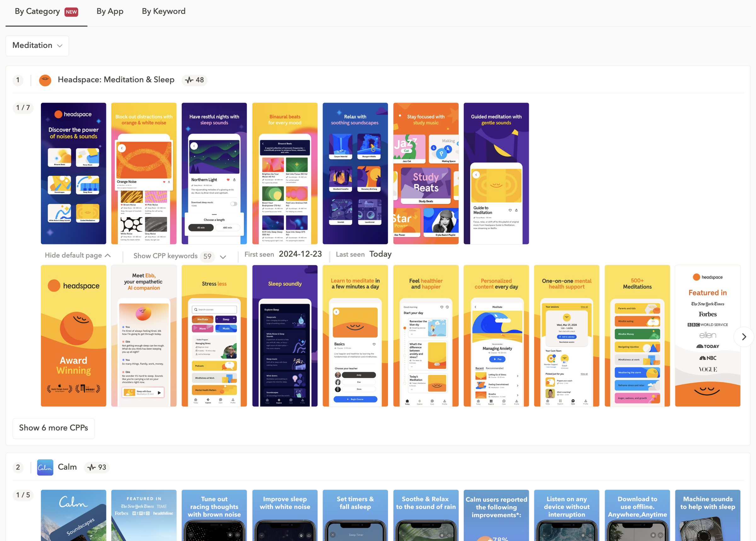Open 'Discover the power of noises & sounds' screenshot
The height and width of the screenshot is (541, 756).
click(73, 173)
